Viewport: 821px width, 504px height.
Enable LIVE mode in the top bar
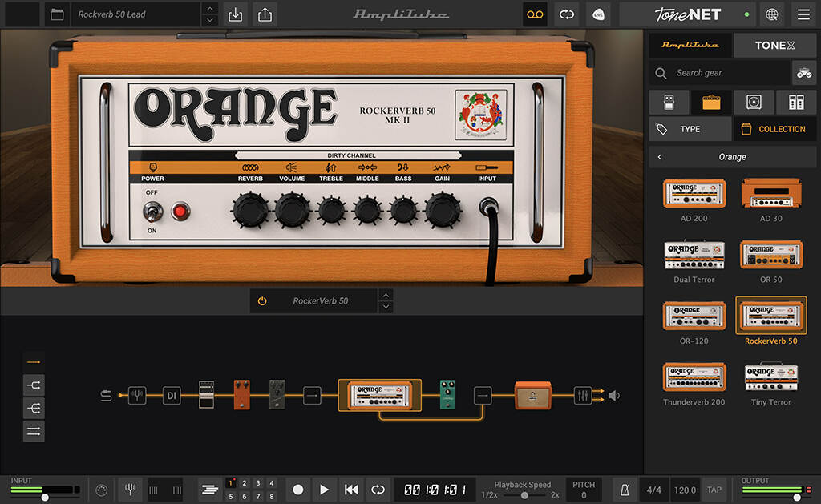coord(598,14)
